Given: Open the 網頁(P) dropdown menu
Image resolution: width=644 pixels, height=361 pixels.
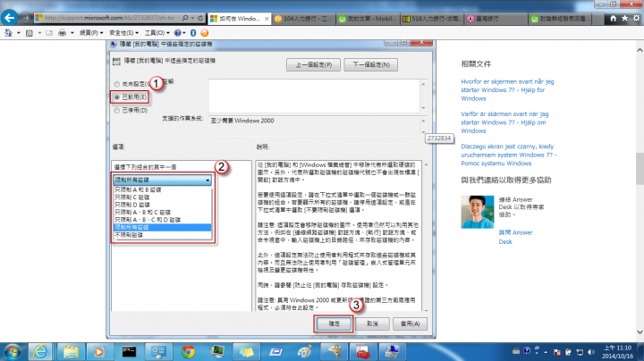Looking at the screenshot, I should point(90,33).
